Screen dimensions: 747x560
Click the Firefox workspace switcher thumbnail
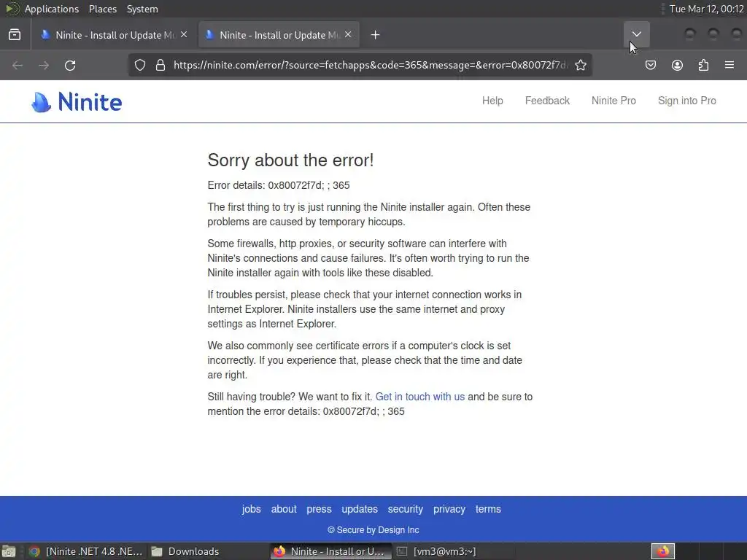tap(662, 551)
